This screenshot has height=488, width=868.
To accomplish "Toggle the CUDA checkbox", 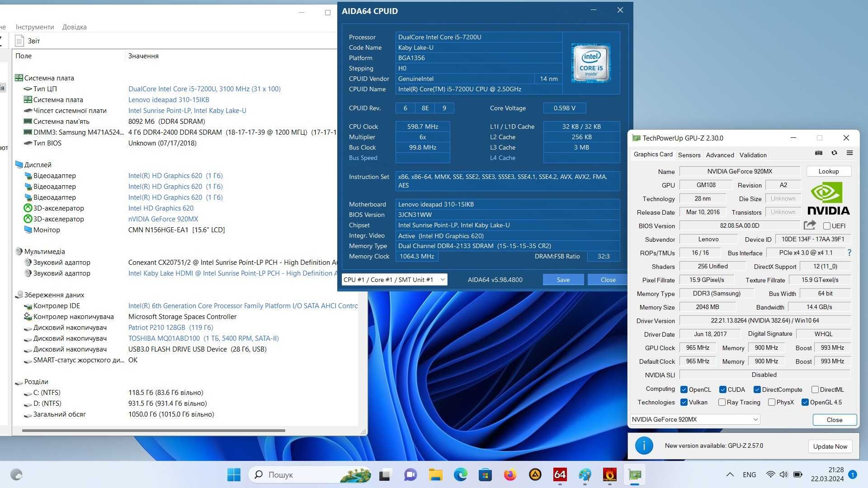I will [722, 389].
